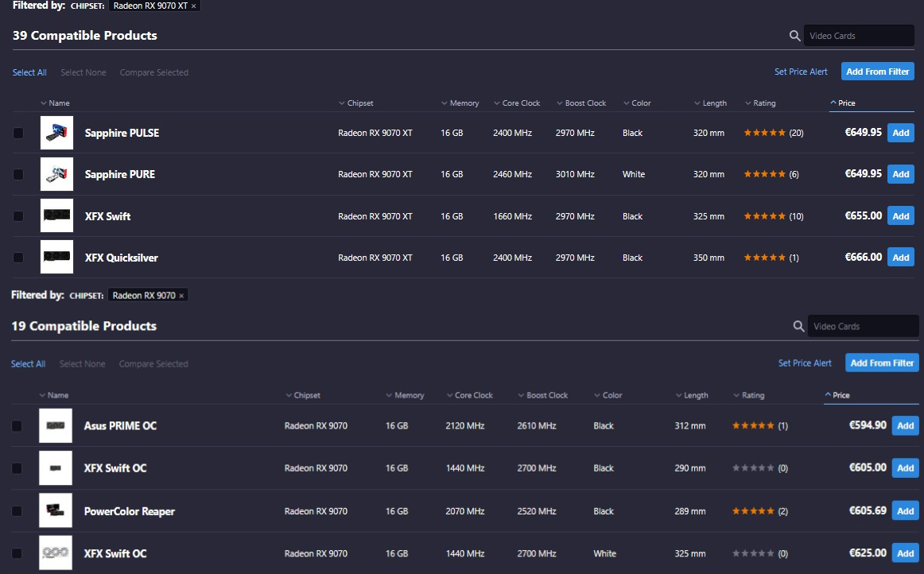Sort RX 9070 XT list by Rating
Screen dimensions: 924x574
[760, 103]
